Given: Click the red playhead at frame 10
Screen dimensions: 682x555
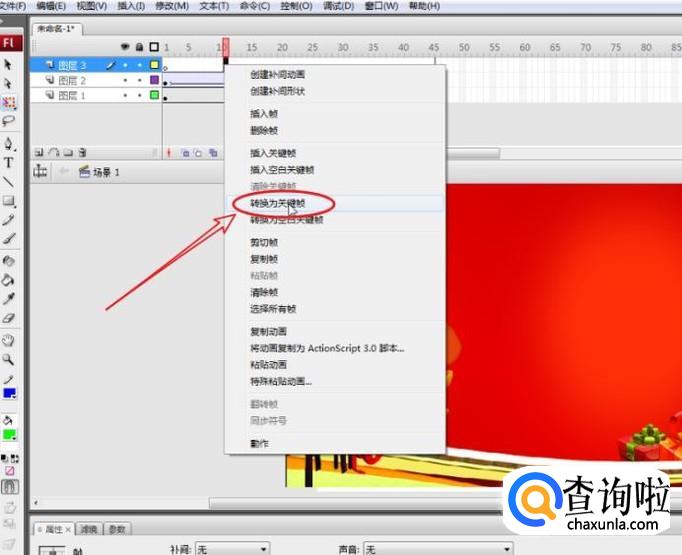Looking at the screenshot, I should click(x=225, y=47).
